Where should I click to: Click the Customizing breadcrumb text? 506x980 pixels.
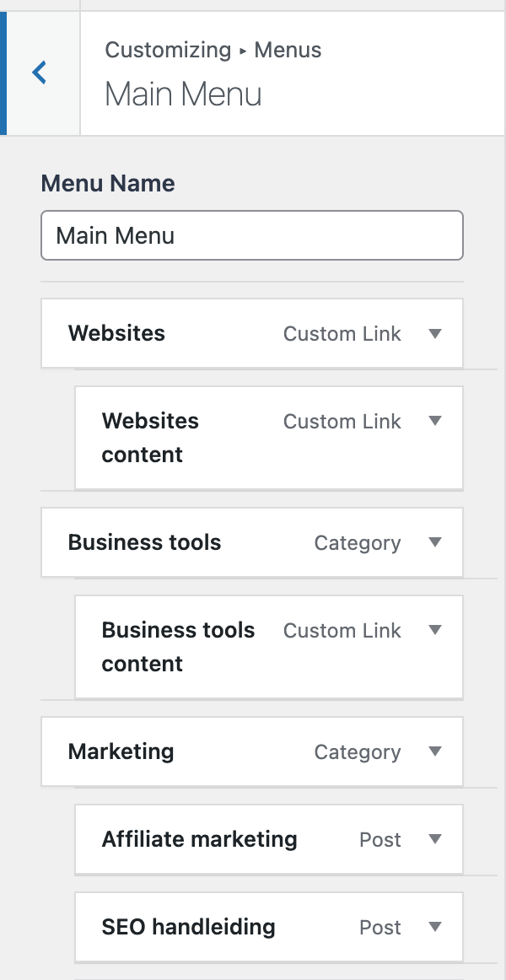coord(168,51)
